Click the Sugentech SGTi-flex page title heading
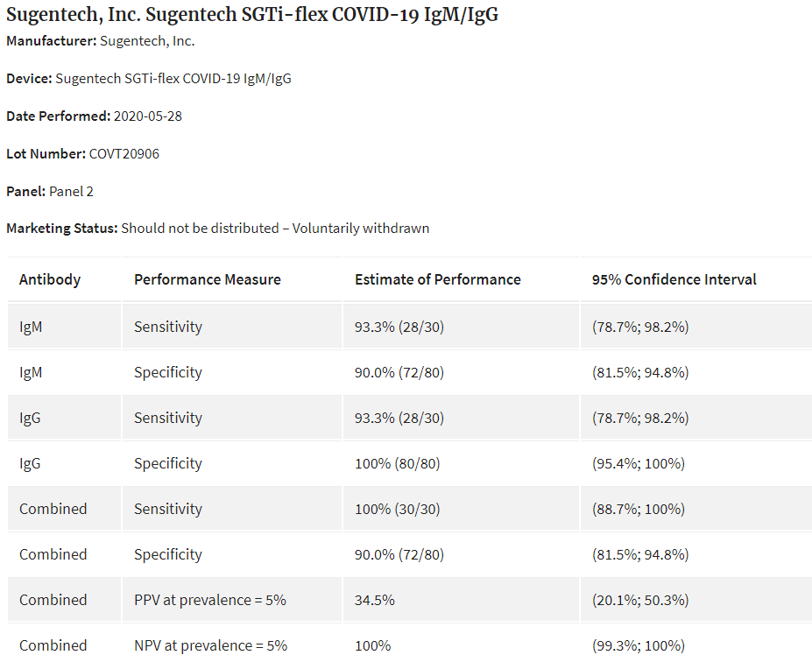This screenshot has height=662, width=812. coord(252,15)
